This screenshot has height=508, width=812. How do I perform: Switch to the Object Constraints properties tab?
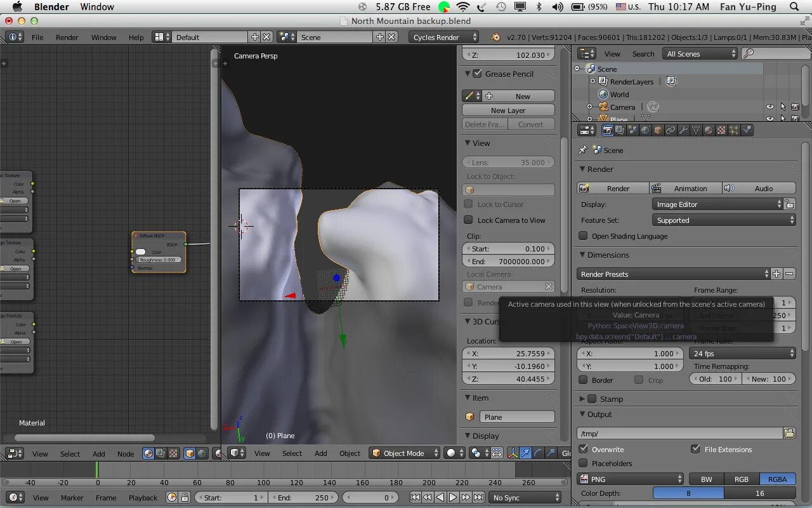pyautogui.click(x=671, y=130)
